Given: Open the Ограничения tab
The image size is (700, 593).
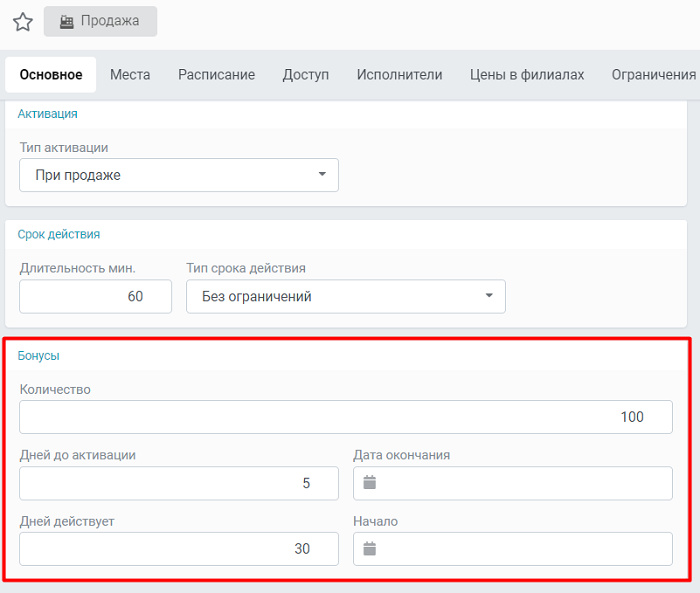Looking at the screenshot, I should point(654,75).
